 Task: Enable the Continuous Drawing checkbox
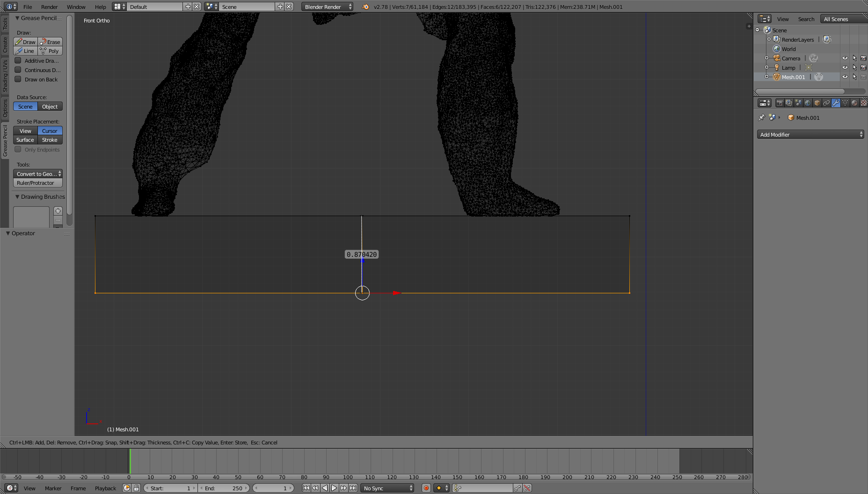coord(18,70)
